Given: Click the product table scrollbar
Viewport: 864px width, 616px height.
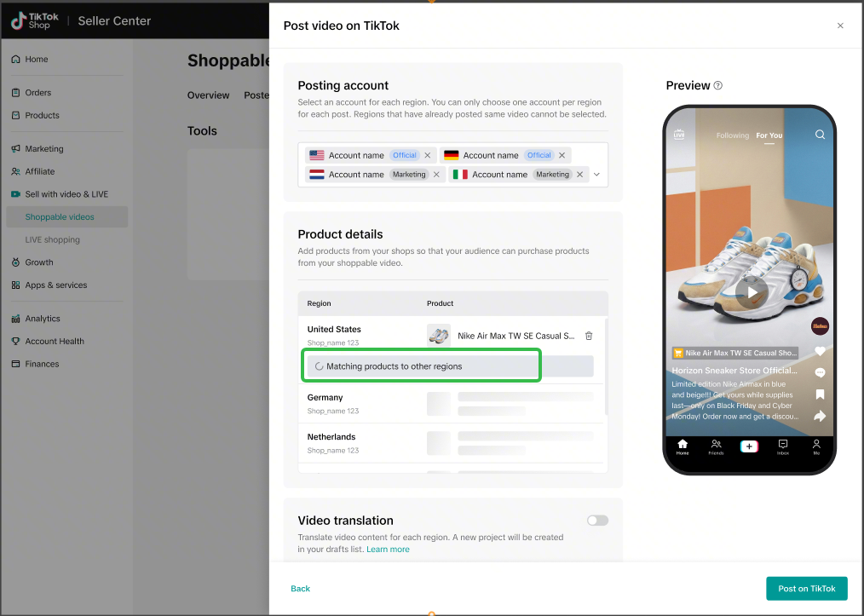Looking at the screenshot, I should [606, 366].
